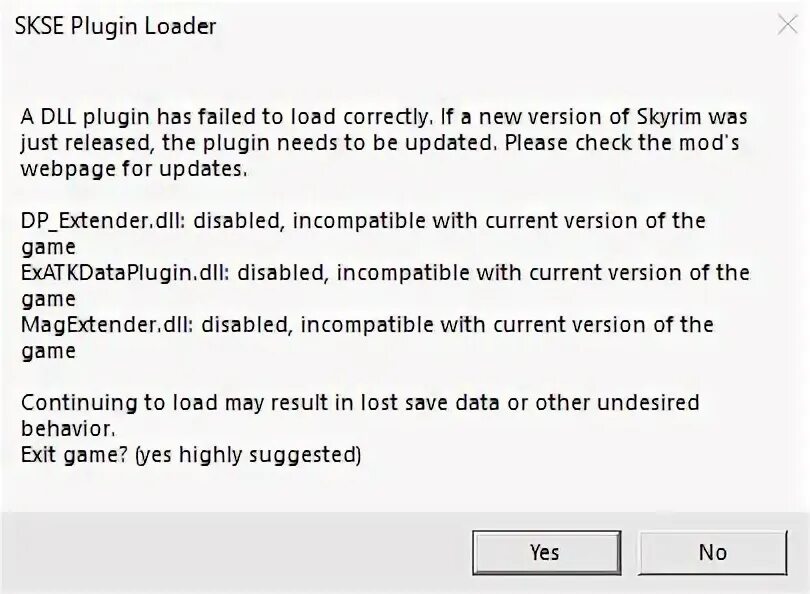
Task: Click the 'just released, the plugin needs' line
Action: pyautogui.click(x=380, y=143)
